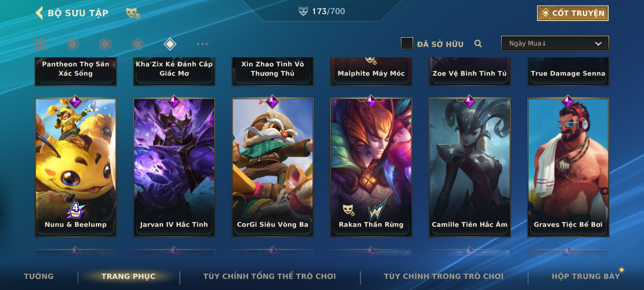Select the first round rarity filter icon
The image size is (644, 290).
(72, 44)
